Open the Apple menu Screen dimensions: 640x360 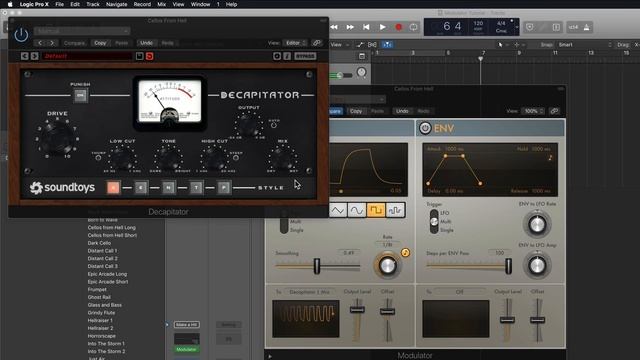[x=10, y=4]
